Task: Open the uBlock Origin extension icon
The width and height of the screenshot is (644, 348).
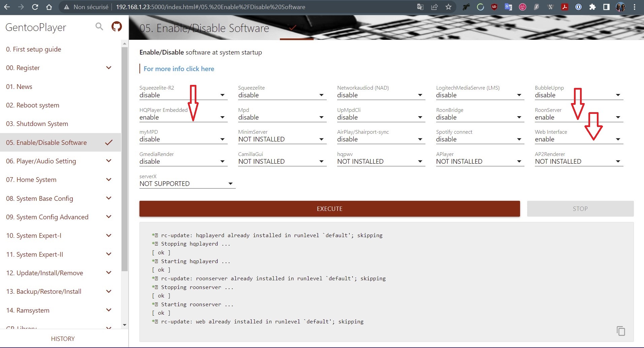Action: click(x=494, y=7)
